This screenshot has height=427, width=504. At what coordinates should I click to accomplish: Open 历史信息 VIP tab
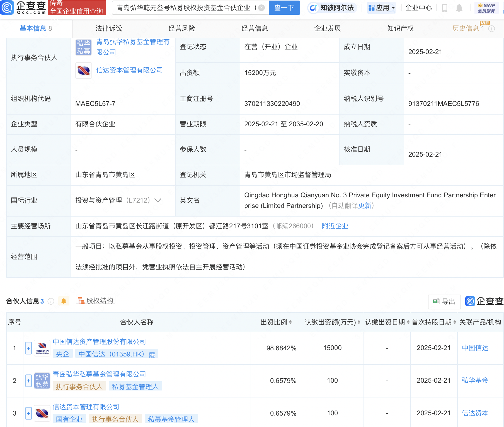click(x=468, y=28)
